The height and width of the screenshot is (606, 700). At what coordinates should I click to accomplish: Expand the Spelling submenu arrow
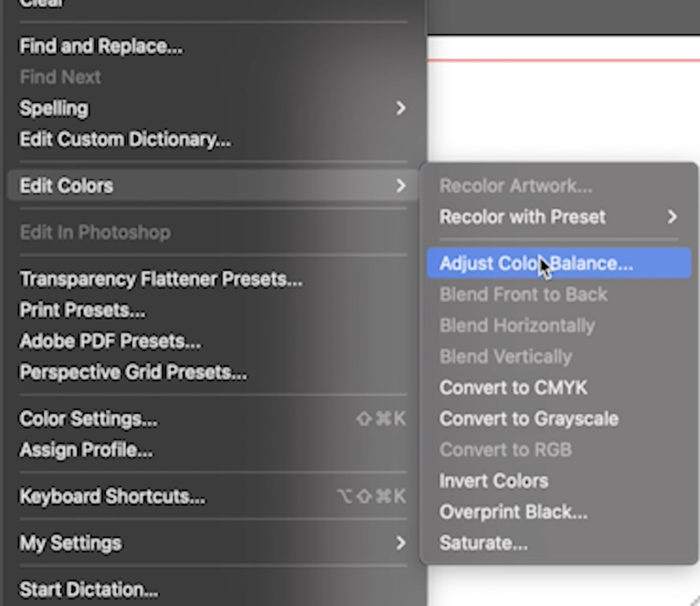coord(401,108)
